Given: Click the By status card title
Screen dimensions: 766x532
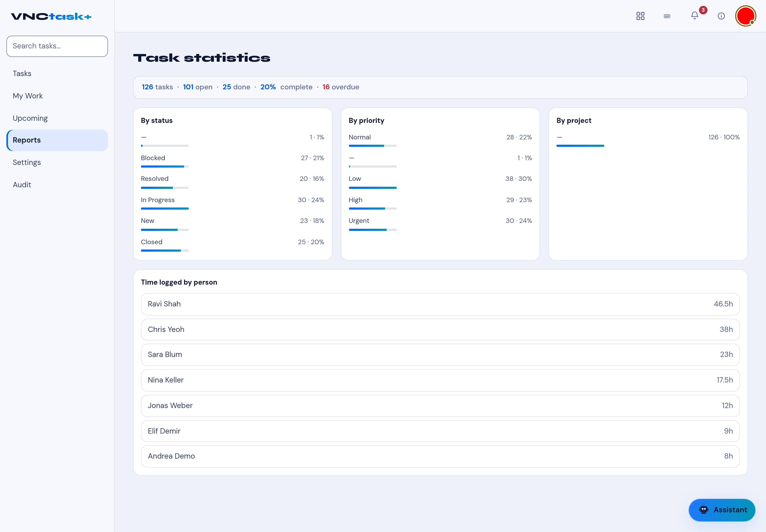Looking at the screenshot, I should 157,121.
